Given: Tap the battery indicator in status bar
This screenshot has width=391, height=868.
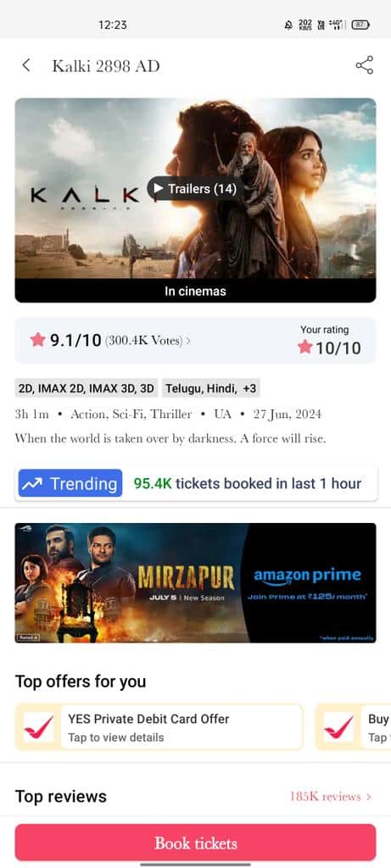Looking at the screenshot, I should 360,25.
